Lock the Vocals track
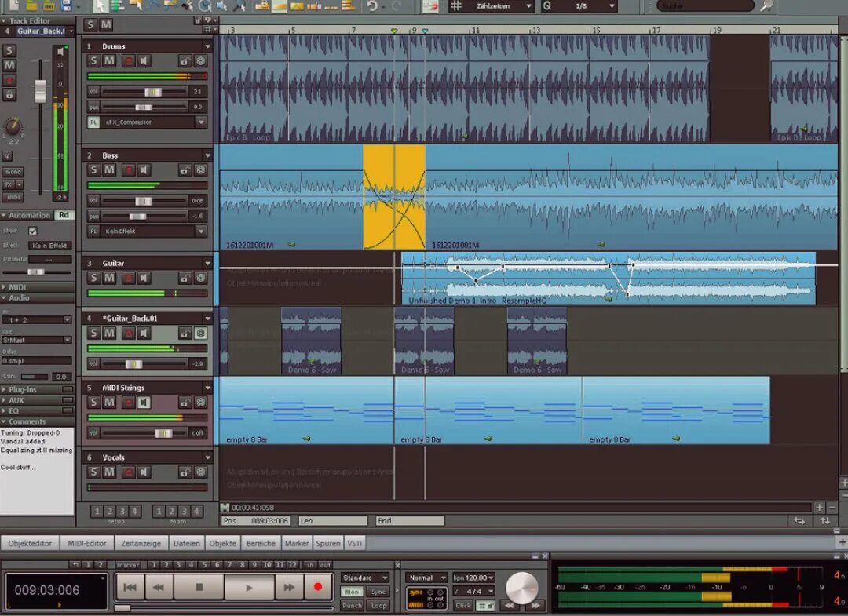This screenshot has width=848, height=616. point(185,472)
